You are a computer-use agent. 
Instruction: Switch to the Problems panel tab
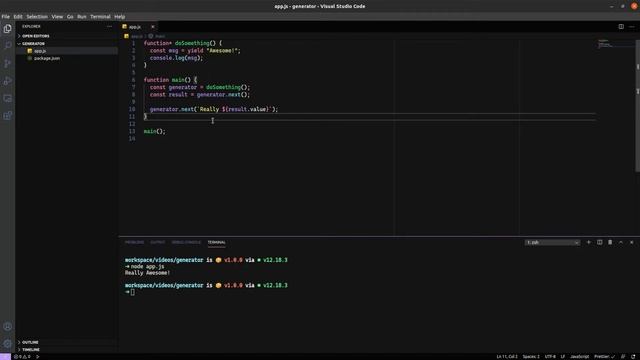[x=134, y=242]
